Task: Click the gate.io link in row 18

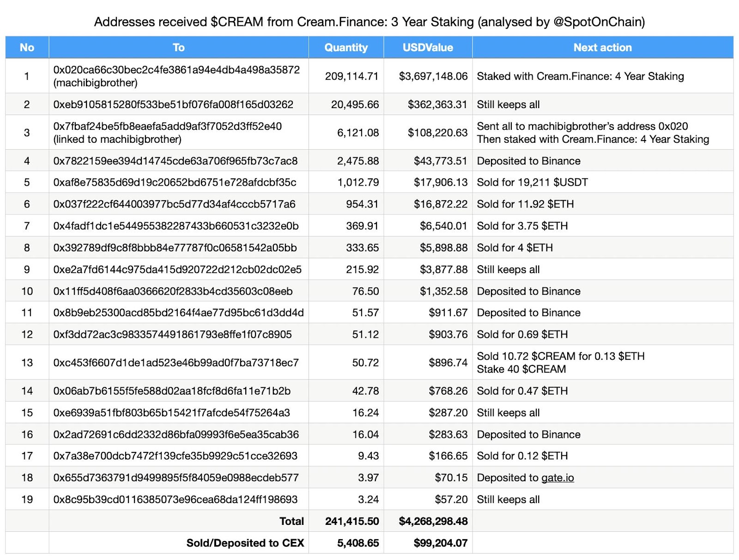Action: click(557, 478)
